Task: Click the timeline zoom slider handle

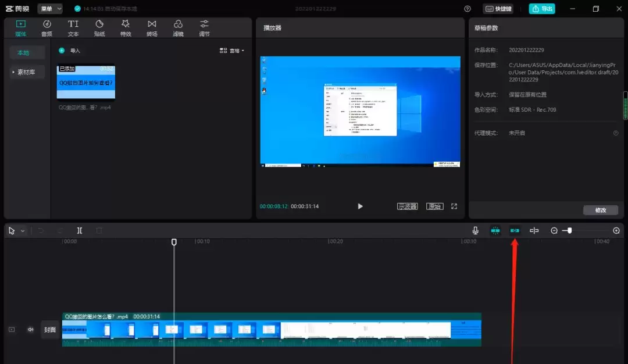Action: tap(569, 231)
